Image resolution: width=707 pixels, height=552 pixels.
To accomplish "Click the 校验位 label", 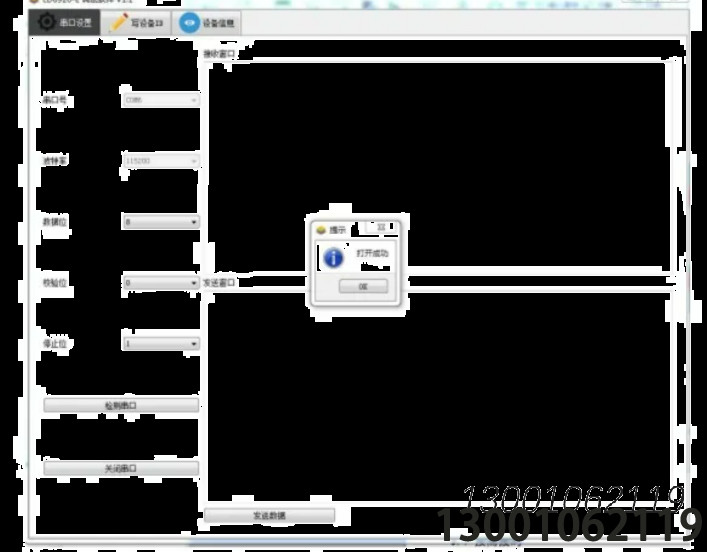I will point(55,283).
